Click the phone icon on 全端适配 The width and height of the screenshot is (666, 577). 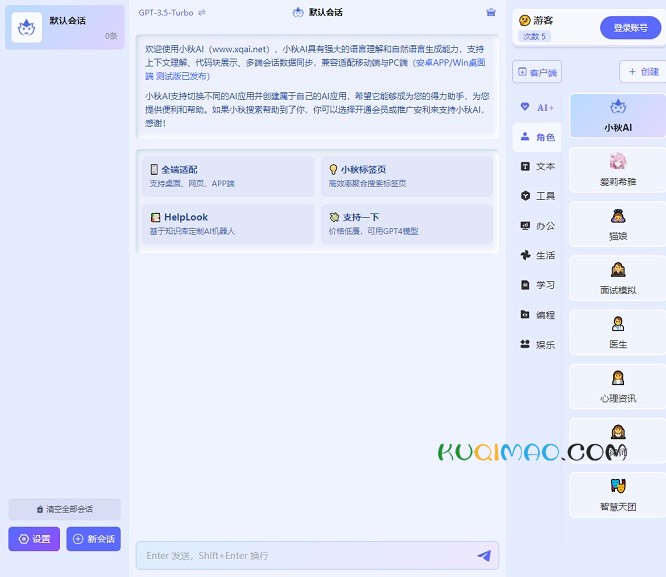pos(154,170)
